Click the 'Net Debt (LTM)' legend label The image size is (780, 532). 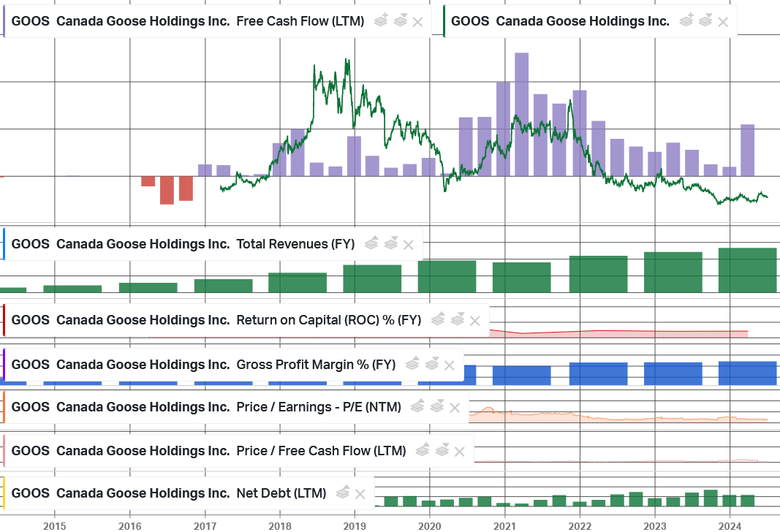pyautogui.click(x=281, y=493)
